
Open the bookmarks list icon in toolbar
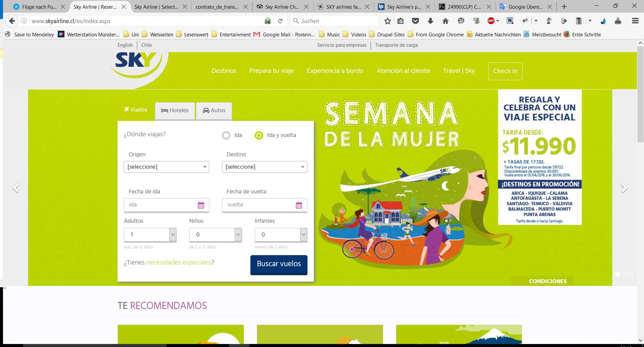point(400,21)
